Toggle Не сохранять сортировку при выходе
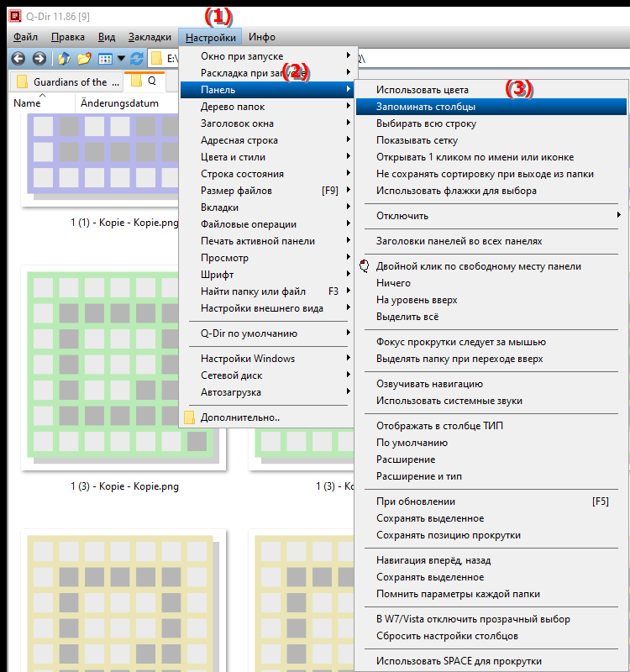 coord(491,174)
